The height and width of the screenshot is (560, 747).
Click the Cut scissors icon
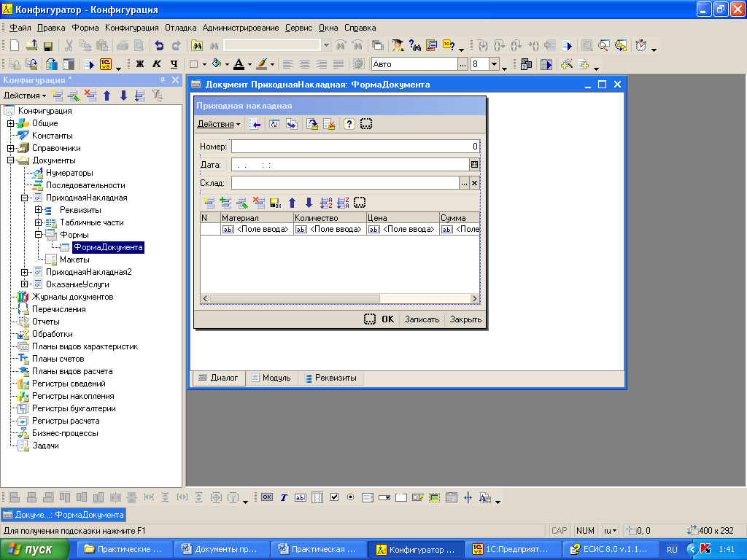pos(69,46)
